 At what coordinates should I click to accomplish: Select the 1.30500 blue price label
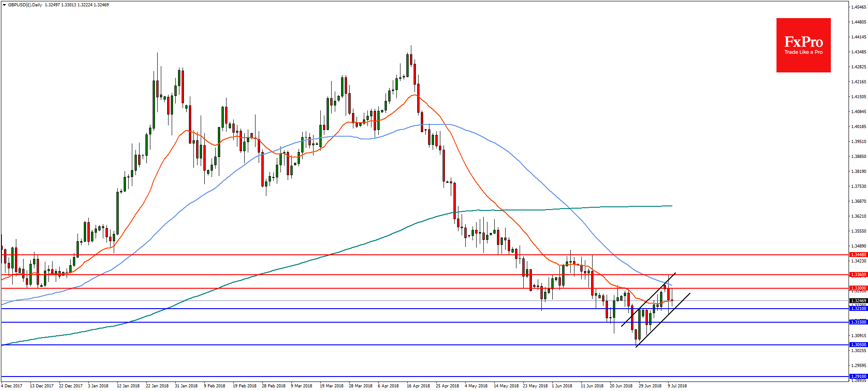pos(858,345)
